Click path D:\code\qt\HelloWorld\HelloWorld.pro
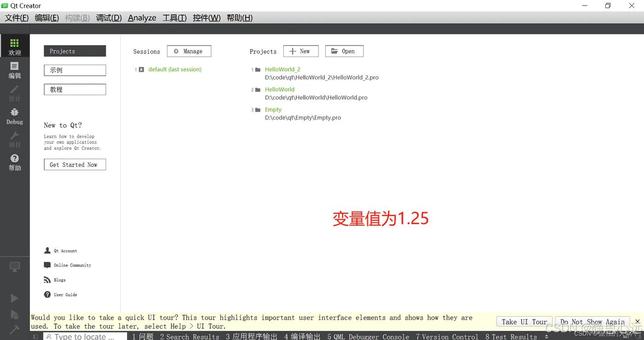 click(316, 97)
